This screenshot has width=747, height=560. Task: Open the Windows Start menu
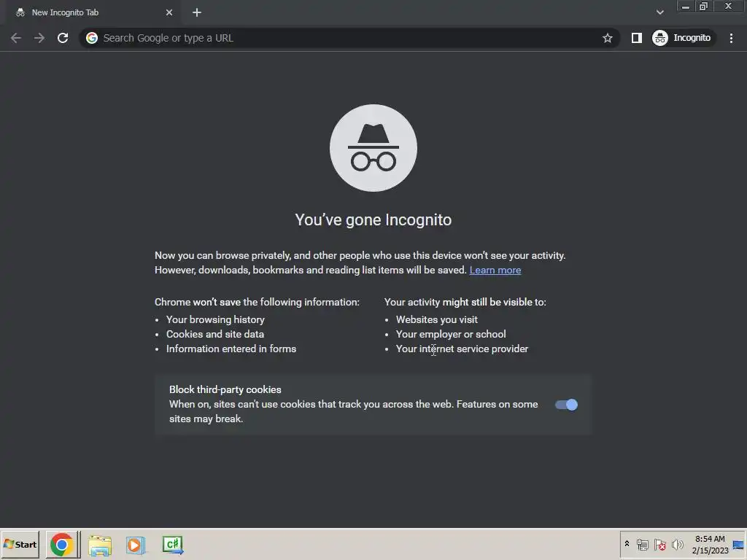tap(20, 544)
